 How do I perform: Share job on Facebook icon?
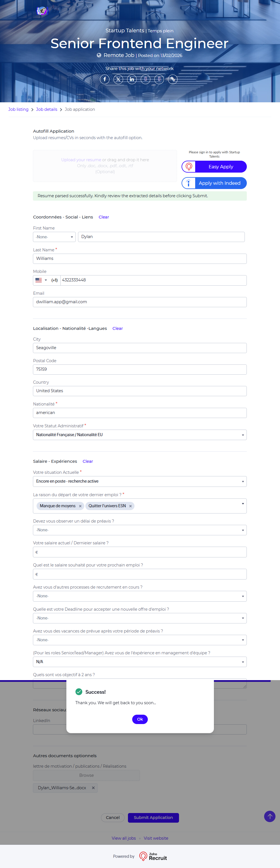(x=105, y=79)
